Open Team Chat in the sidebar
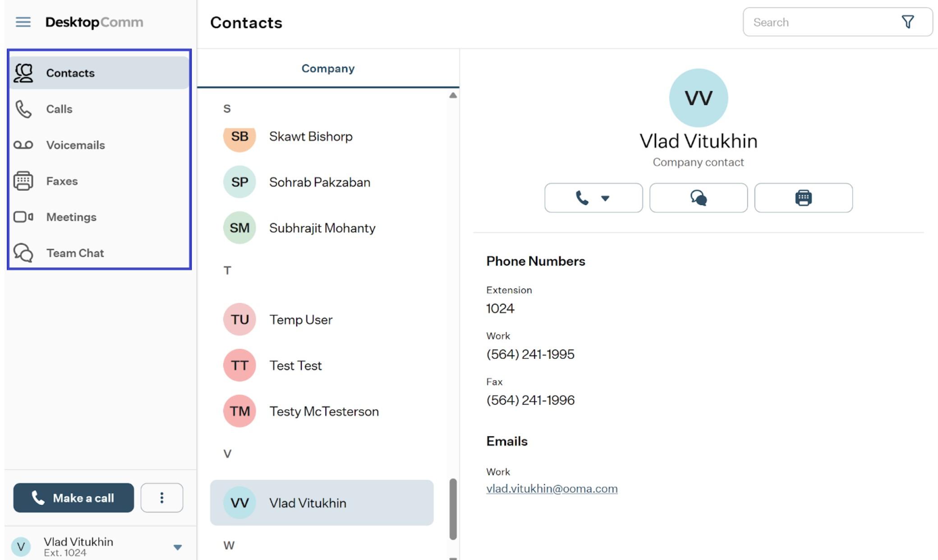Viewport: 938px width, 560px height. [99, 253]
